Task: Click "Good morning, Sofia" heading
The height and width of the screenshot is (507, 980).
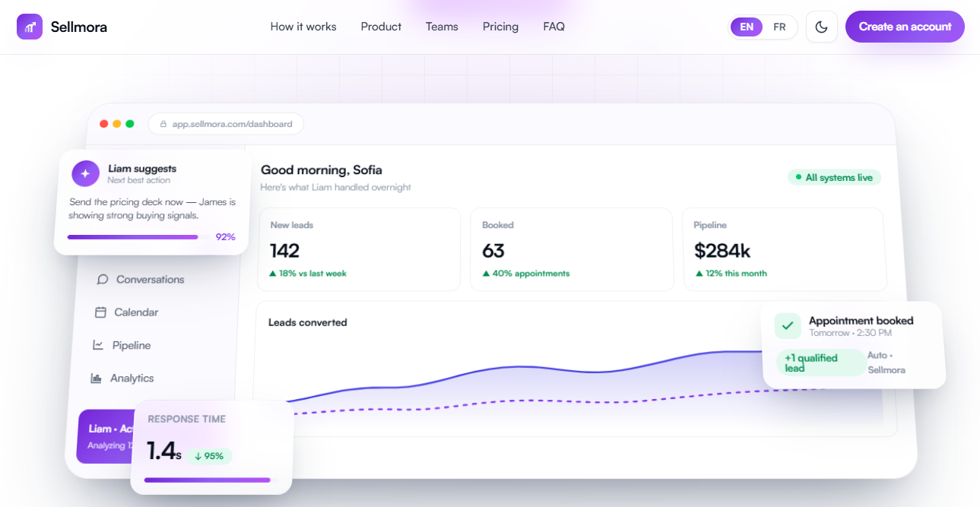Action: 321,170
